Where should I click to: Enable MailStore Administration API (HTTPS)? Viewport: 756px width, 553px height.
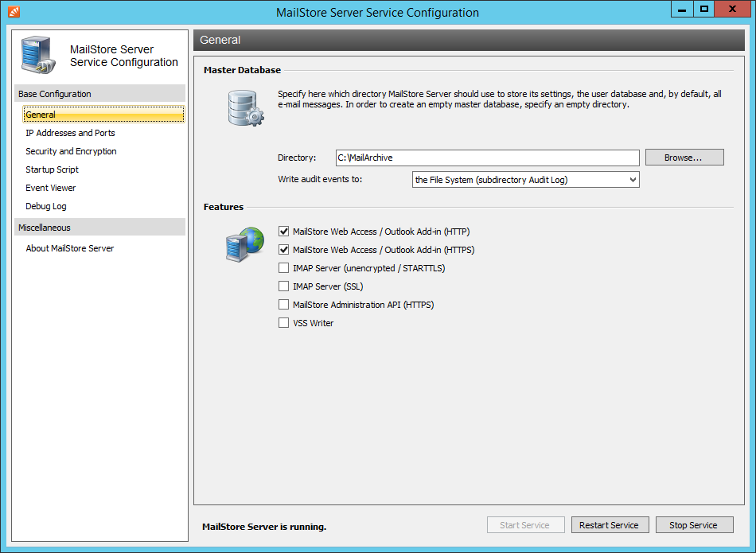(283, 305)
